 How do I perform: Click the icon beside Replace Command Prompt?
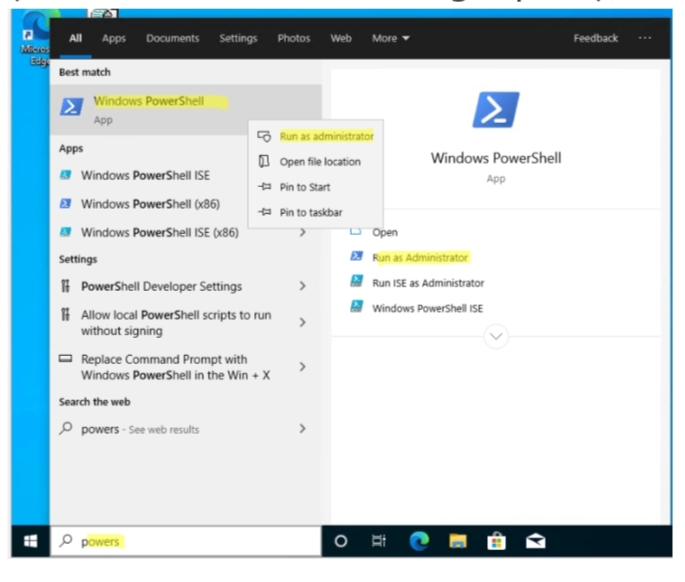pos(65,359)
